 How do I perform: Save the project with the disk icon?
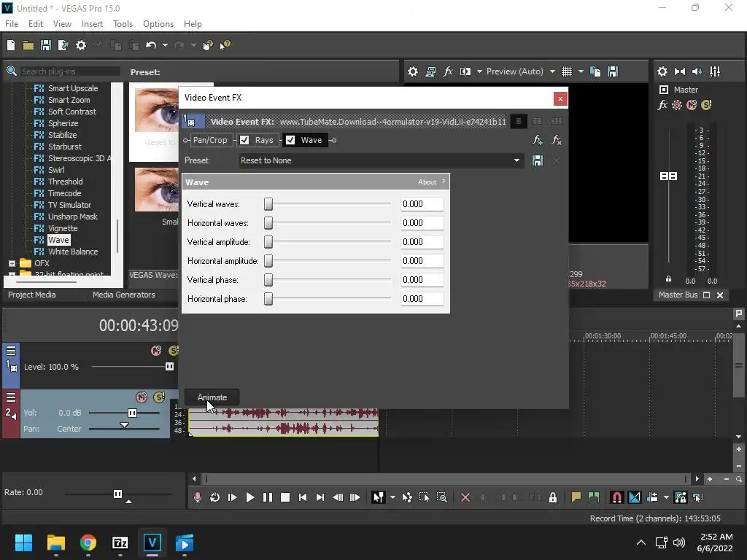tap(46, 45)
